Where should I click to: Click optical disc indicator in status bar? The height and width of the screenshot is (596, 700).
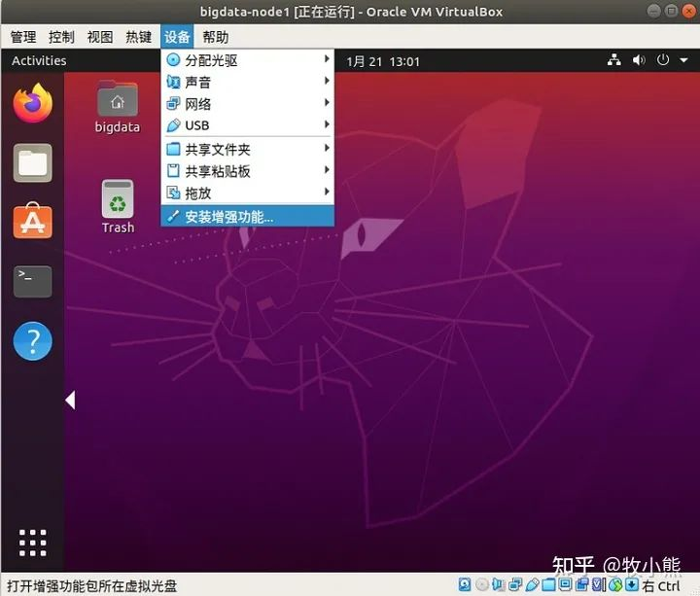point(481,584)
